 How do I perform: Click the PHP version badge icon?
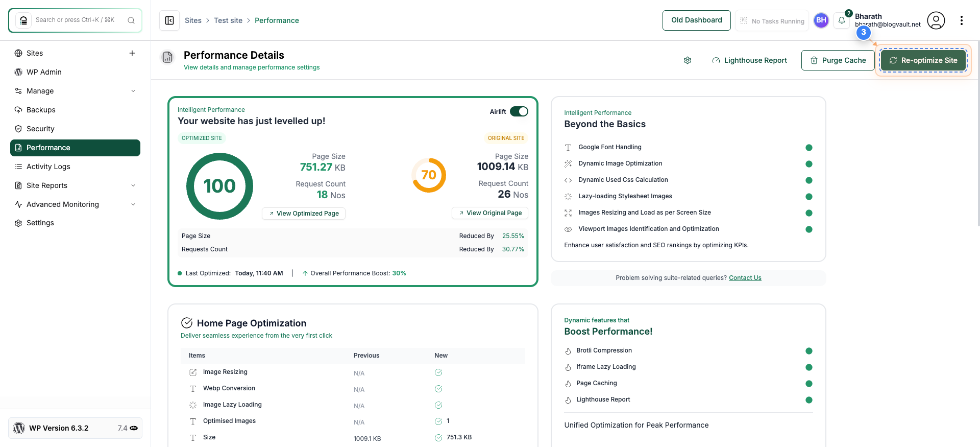click(134, 428)
